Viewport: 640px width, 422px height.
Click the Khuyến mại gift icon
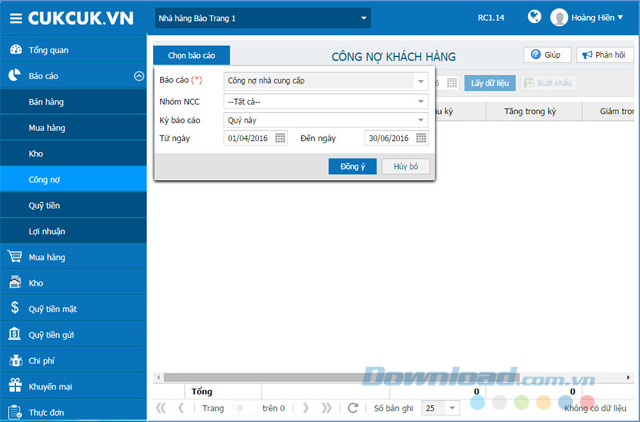click(x=14, y=386)
